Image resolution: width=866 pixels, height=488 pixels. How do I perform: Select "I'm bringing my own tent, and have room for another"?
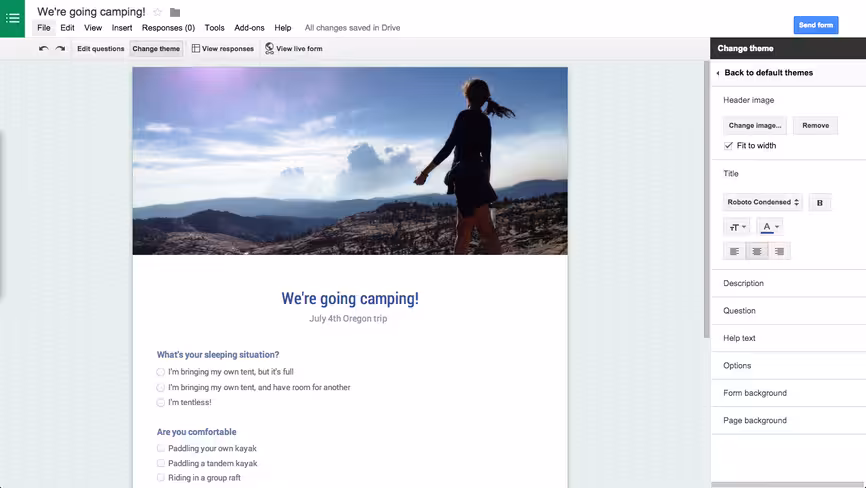click(160, 388)
